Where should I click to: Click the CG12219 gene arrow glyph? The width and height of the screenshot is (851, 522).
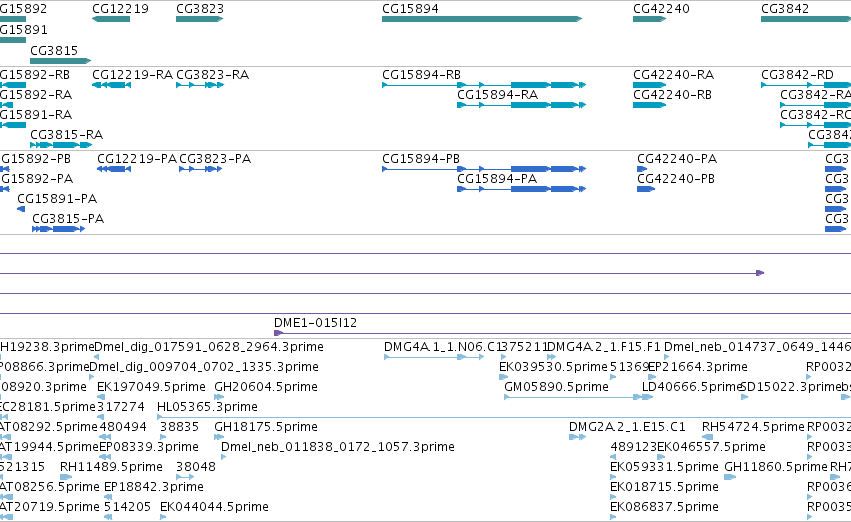(x=111, y=19)
